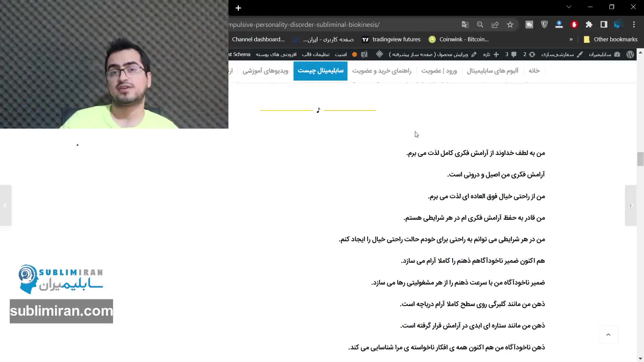644x362 pixels.
Task: Click the page scrollbar thumb
Action: coord(640,159)
